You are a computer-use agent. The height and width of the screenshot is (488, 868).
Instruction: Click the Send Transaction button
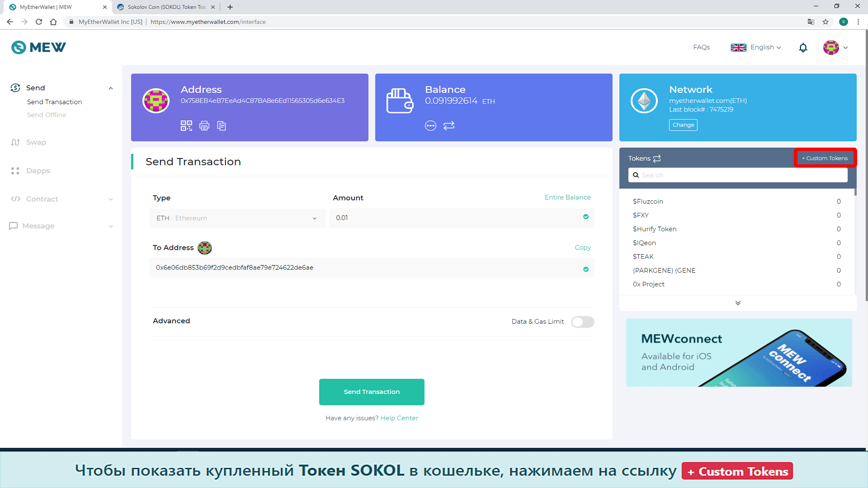372,392
